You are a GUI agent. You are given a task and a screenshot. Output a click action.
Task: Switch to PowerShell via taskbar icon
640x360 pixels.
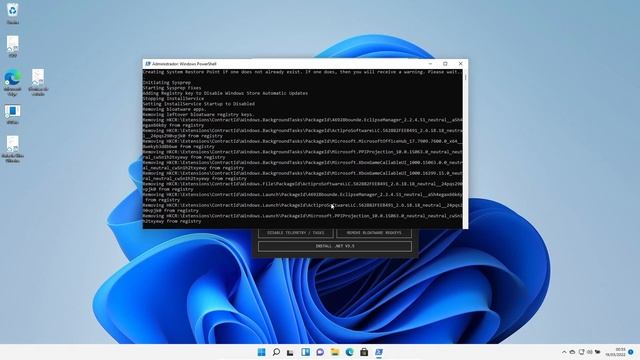(x=379, y=352)
